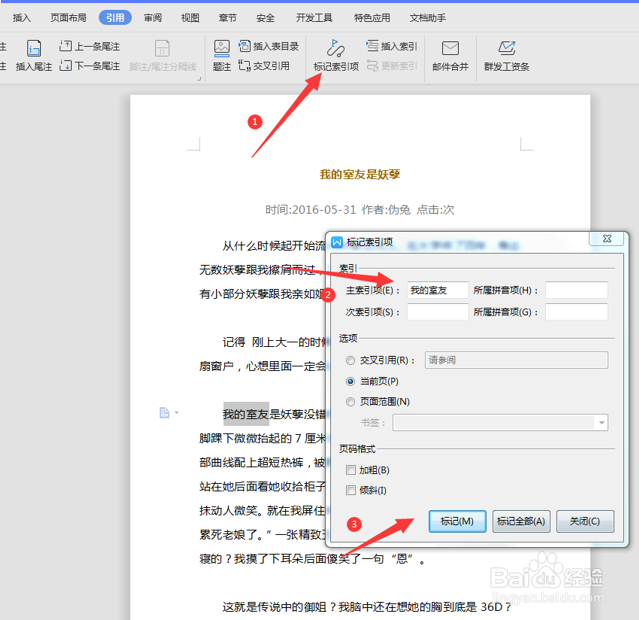Open Special Features (特色应用) tab
Screen dimensions: 639x620
click(372, 18)
